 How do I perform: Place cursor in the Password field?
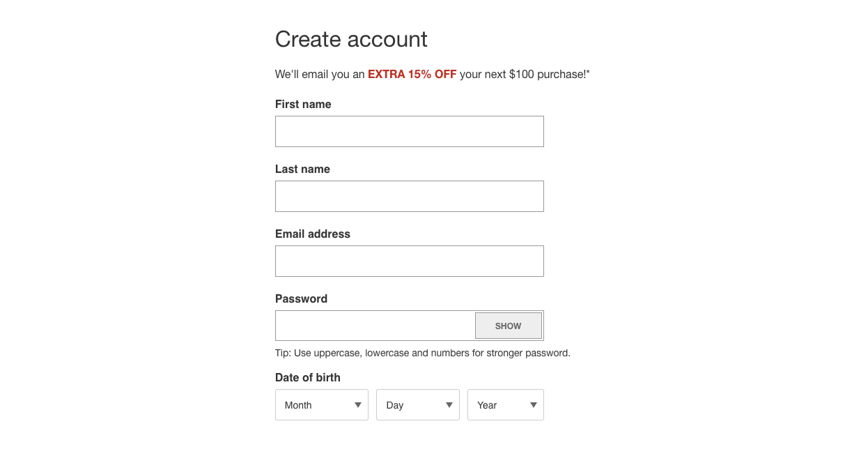click(375, 326)
